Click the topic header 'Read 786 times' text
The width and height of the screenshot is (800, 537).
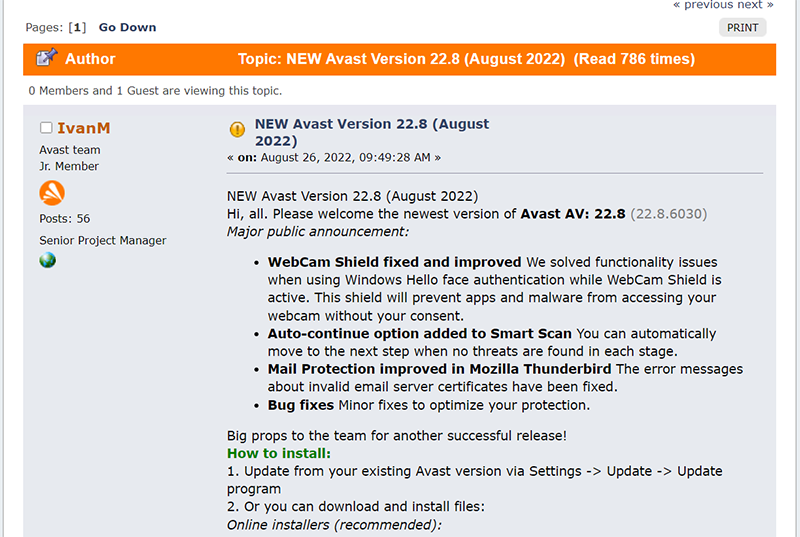(x=634, y=59)
